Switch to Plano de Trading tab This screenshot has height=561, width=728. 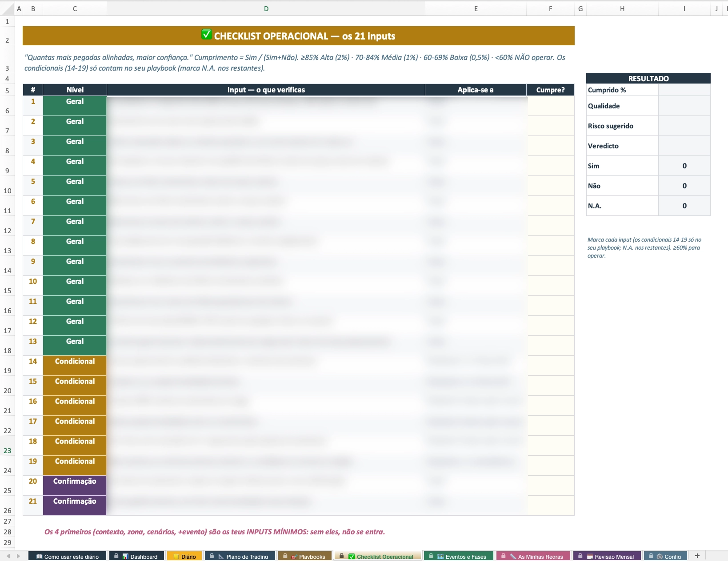point(240,556)
